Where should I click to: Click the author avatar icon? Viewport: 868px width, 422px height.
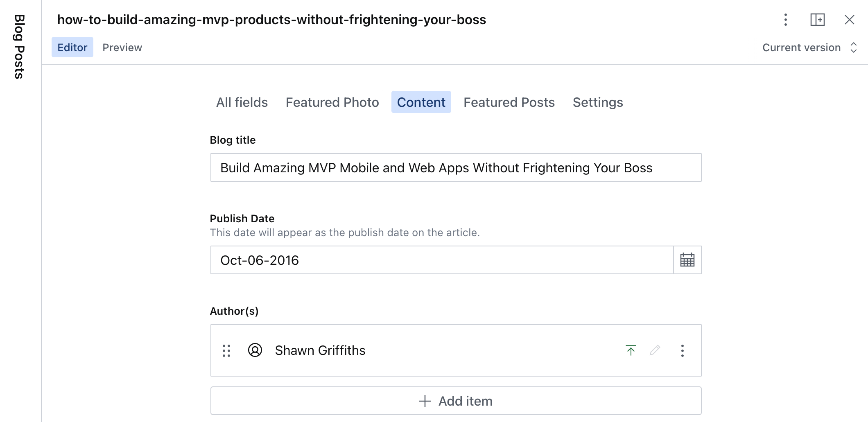point(255,350)
